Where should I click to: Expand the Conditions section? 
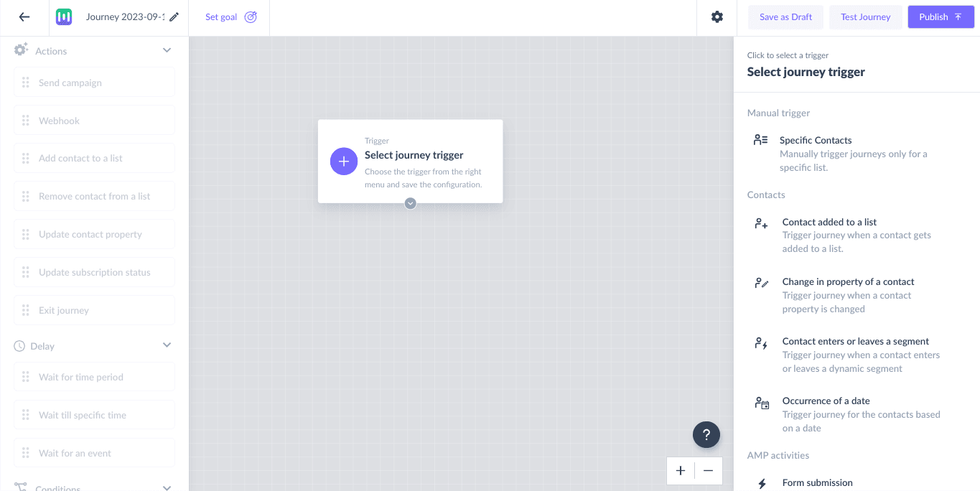(166, 487)
